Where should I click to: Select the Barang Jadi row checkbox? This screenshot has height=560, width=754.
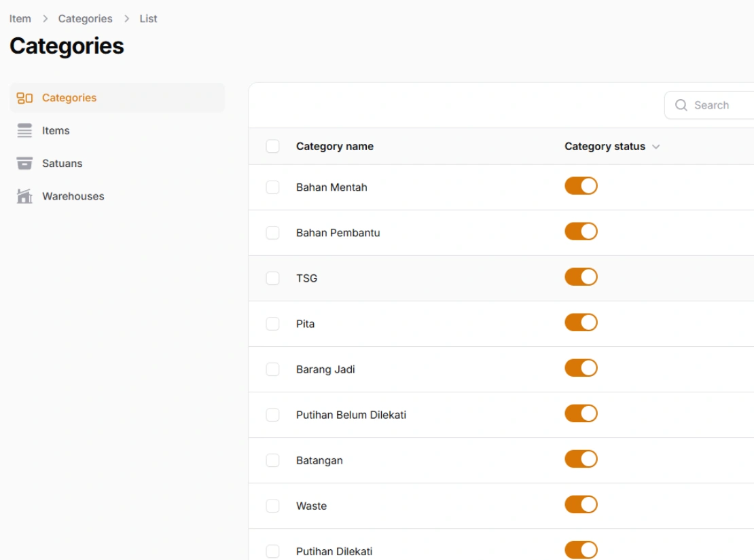pos(272,369)
